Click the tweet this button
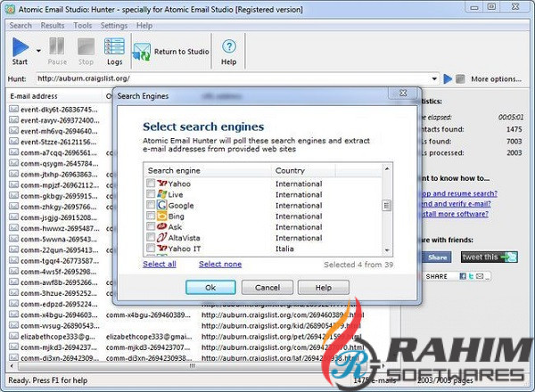The width and height of the screenshot is (535, 392). point(490,257)
